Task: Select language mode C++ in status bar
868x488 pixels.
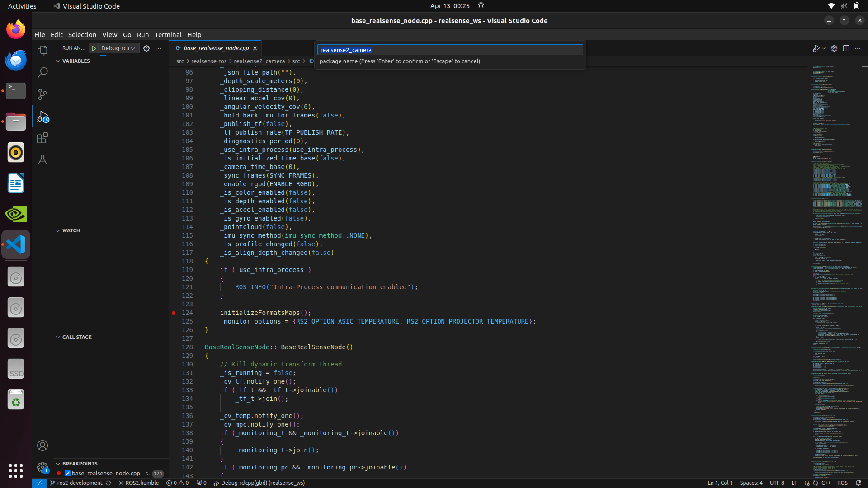Action: (826, 483)
